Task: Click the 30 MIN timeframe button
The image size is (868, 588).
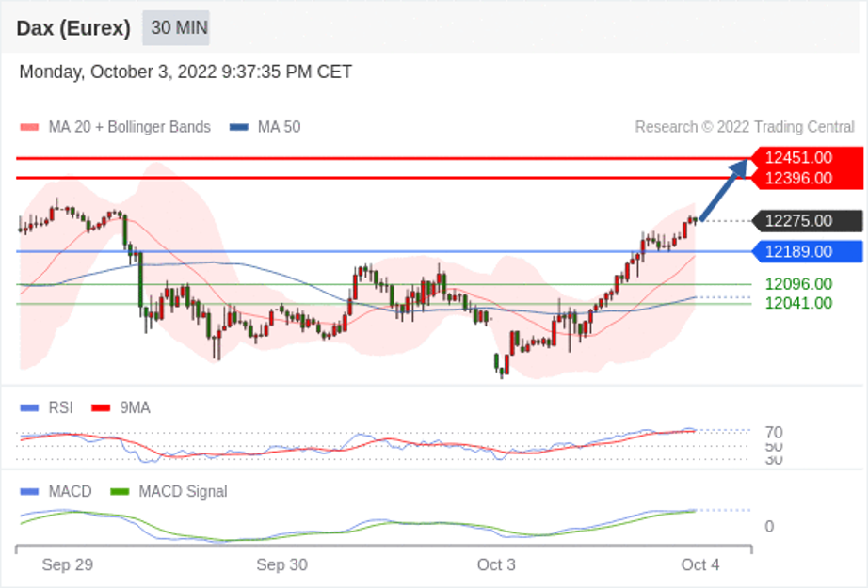Action: click(x=176, y=27)
